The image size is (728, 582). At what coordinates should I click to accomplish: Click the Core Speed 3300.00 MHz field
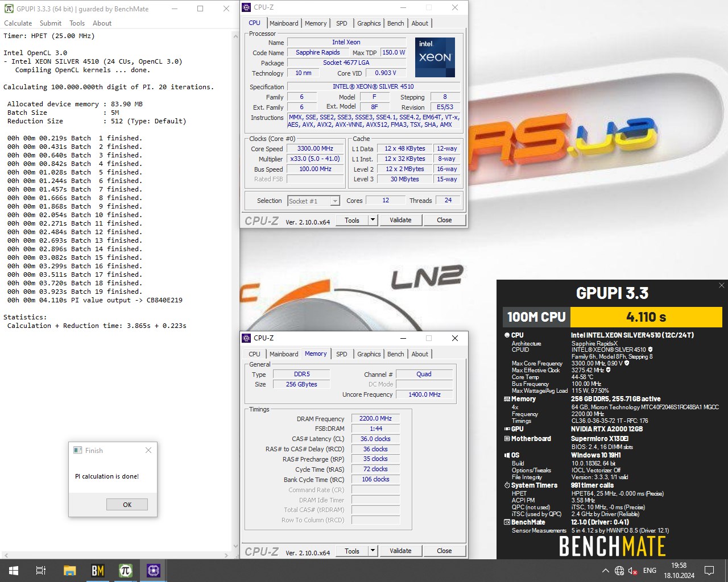click(315, 148)
